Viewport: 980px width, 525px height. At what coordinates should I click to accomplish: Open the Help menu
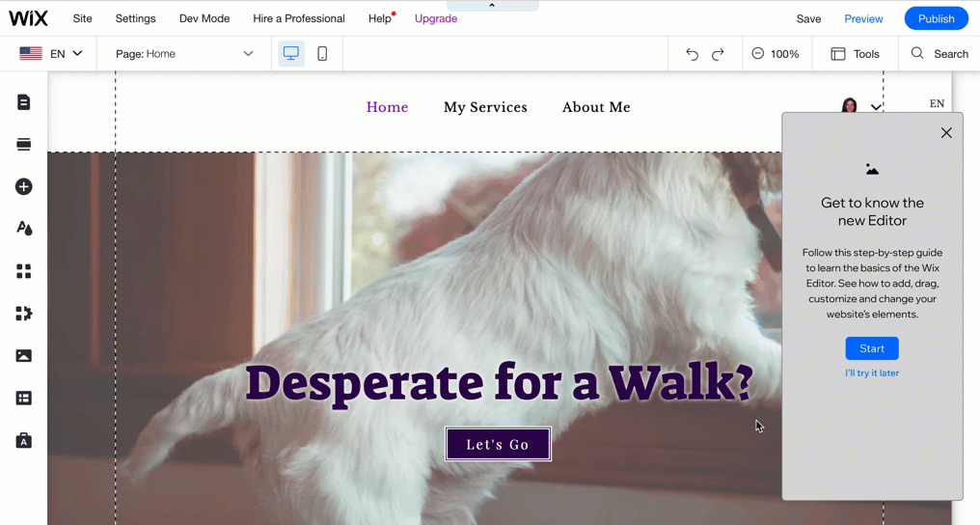[x=380, y=18]
